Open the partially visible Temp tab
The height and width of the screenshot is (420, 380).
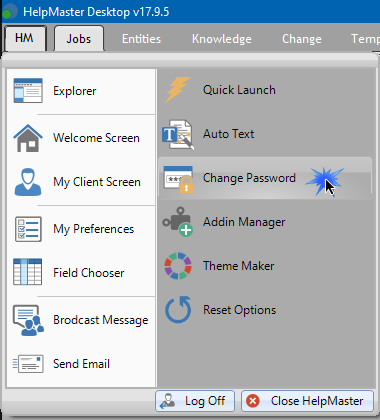point(365,39)
